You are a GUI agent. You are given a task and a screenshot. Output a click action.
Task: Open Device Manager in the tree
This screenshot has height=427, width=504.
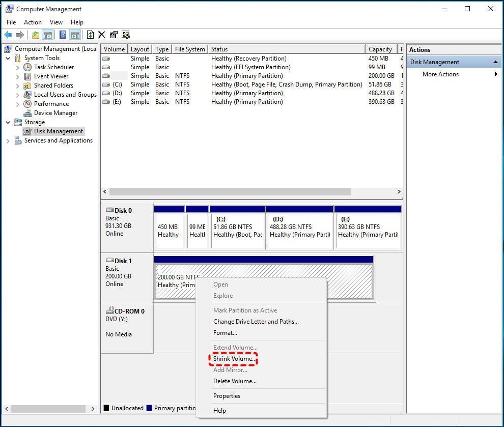pos(55,113)
